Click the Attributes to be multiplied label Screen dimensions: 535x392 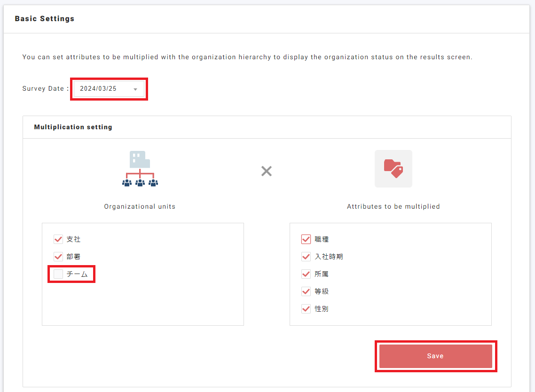tap(393, 206)
